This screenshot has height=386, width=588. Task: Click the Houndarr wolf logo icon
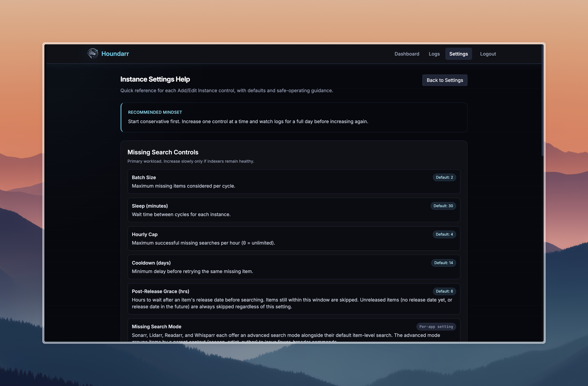point(93,54)
